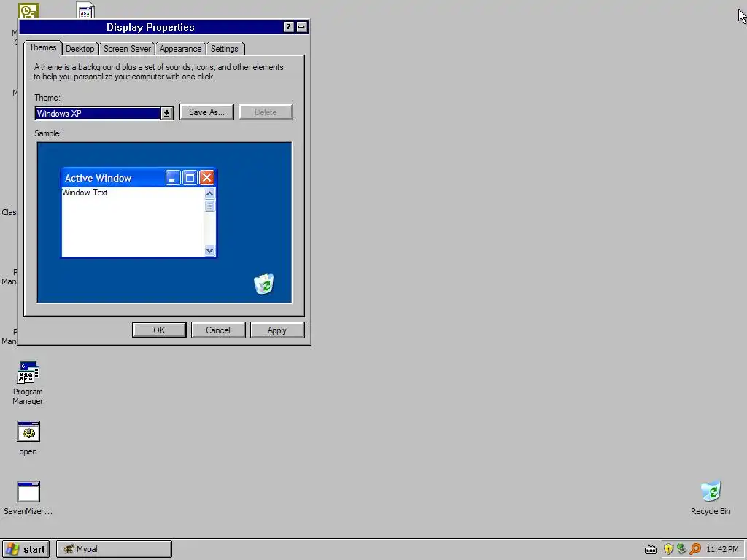Image resolution: width=747 pixels, height=560 pixels.
Task: Click the sample Active Window close X
Action: click(x=206, y=178)
